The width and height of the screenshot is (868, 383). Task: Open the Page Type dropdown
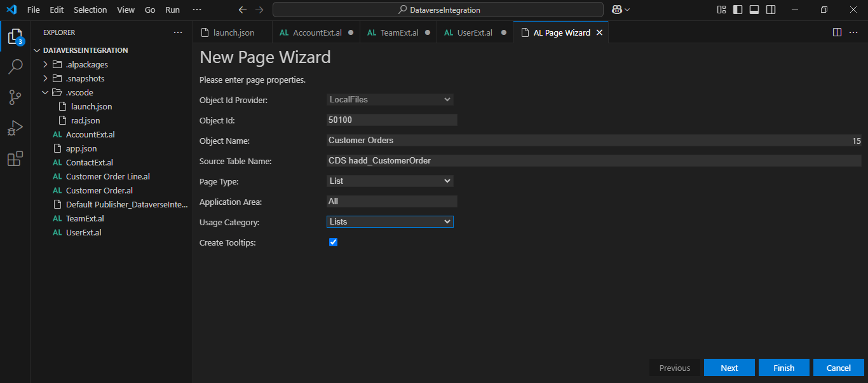[x=390, y=181]
